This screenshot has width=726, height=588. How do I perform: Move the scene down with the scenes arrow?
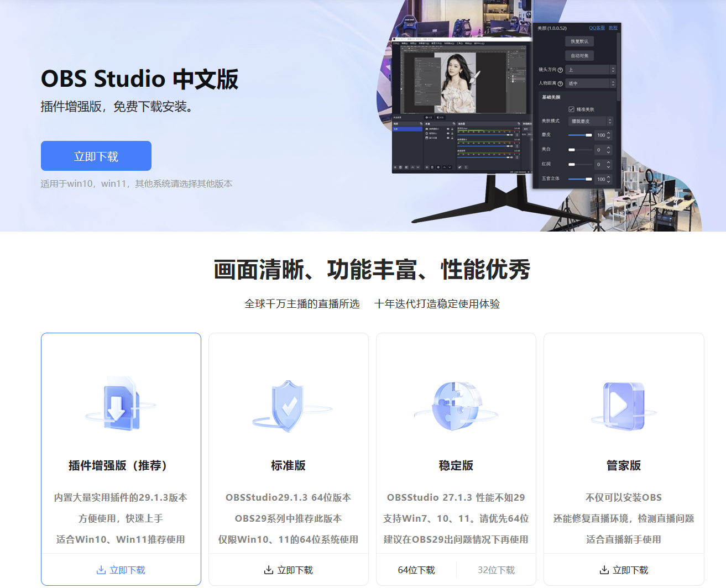coord(418,167)
